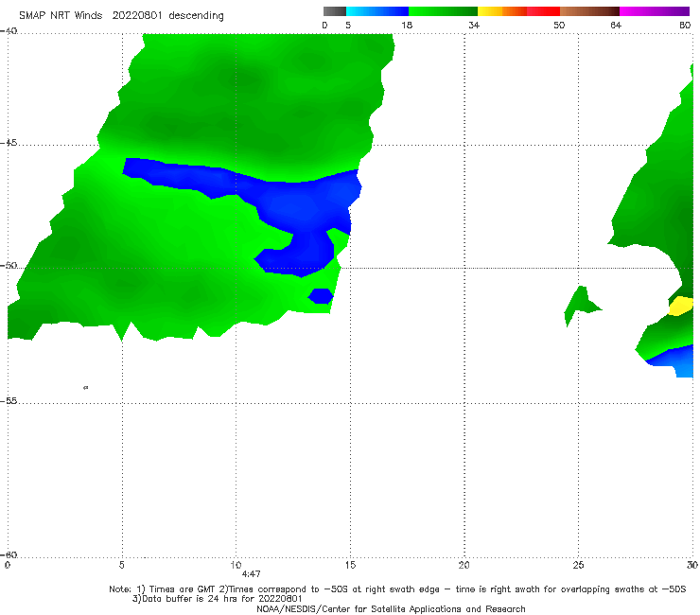Click the "Note: 1) Times are GMT" line

click(x=397, y=589)
